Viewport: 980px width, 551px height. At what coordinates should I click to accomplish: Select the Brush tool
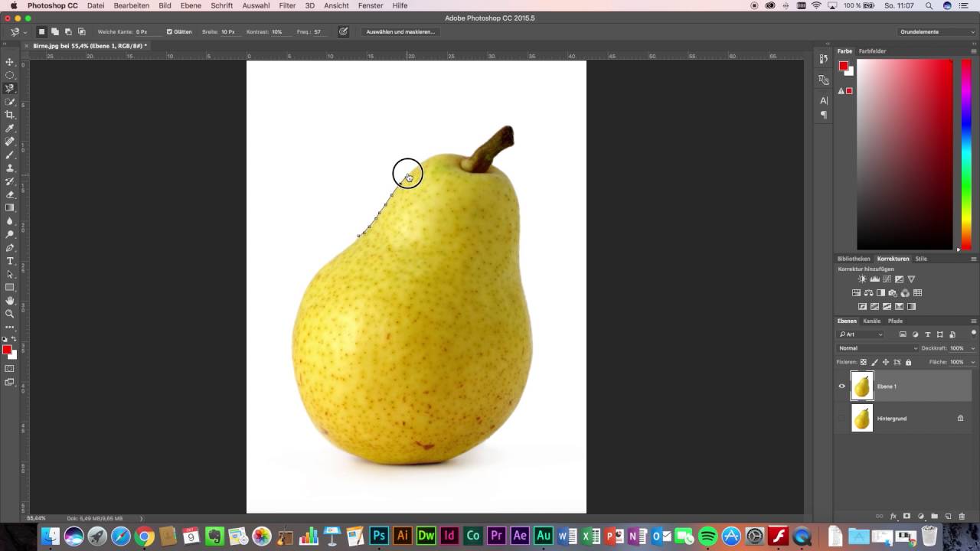(x=10, y=155)
